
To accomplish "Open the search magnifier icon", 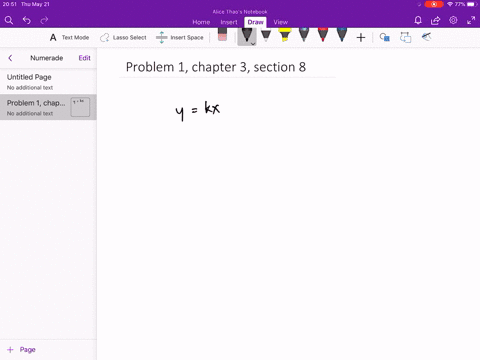I will coord(9,20).
